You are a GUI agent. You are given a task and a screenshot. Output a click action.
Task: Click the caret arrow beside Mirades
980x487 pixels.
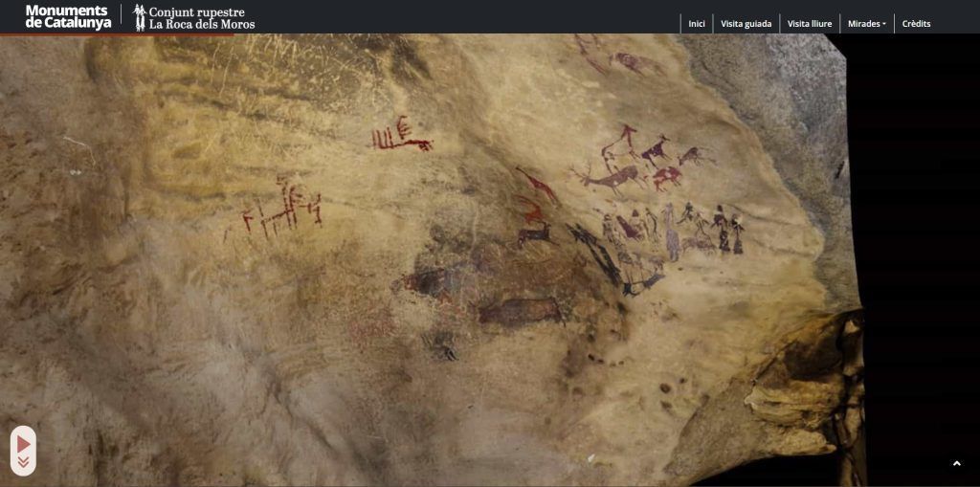click(884, 24)
